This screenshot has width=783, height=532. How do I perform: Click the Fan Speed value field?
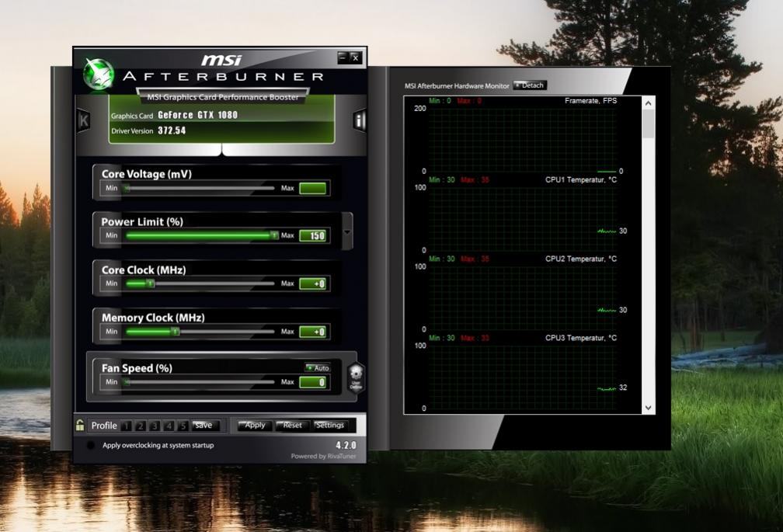click(312, 382)
